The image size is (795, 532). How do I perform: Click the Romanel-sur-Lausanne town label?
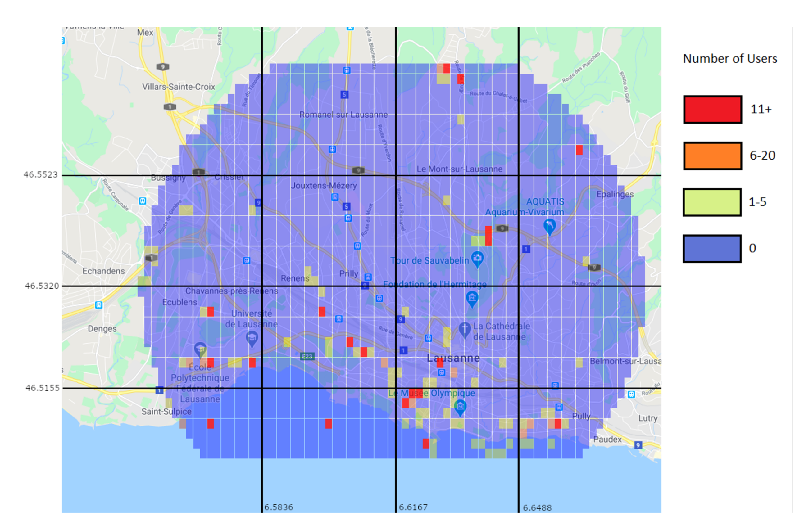click(343, 115)
